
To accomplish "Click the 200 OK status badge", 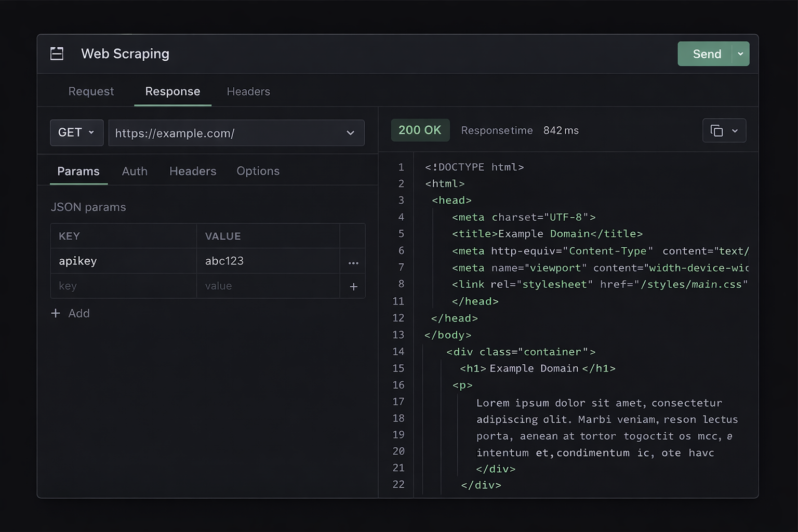I will 420,130.
